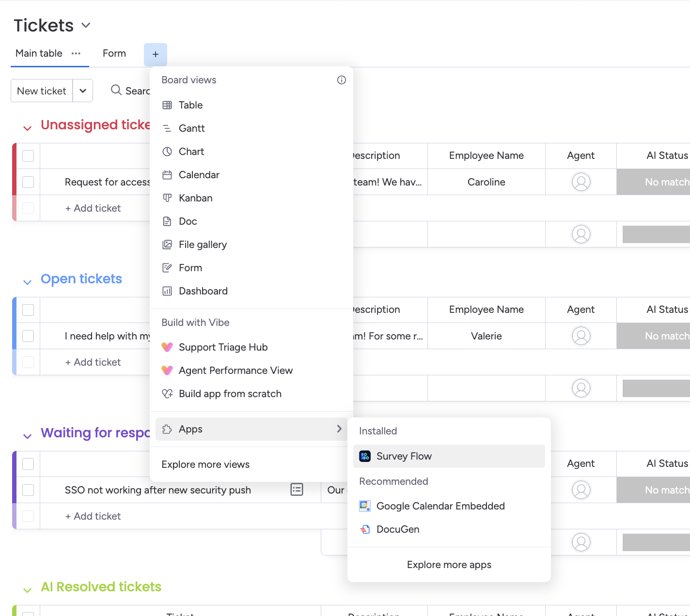
Task: Check the I need help ticket checkbox
Action: (28, 336)
